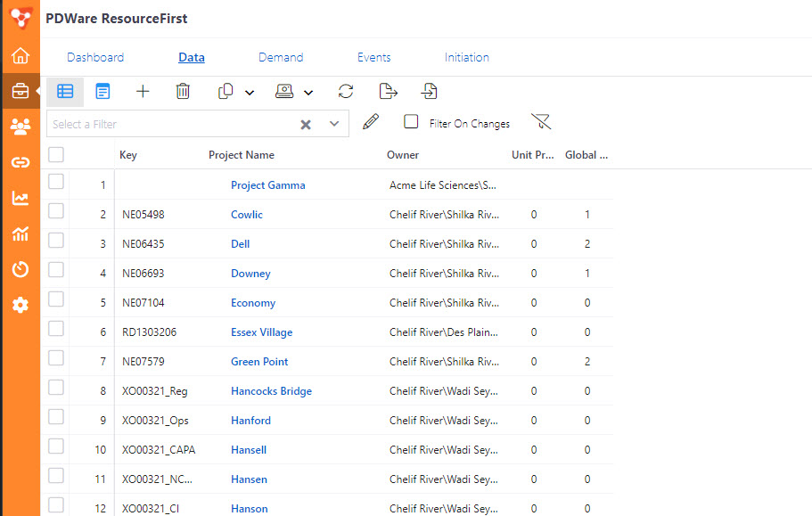
Task: Switch to the Demand tab
Action: pyautogui.click(x=281, y=57)
